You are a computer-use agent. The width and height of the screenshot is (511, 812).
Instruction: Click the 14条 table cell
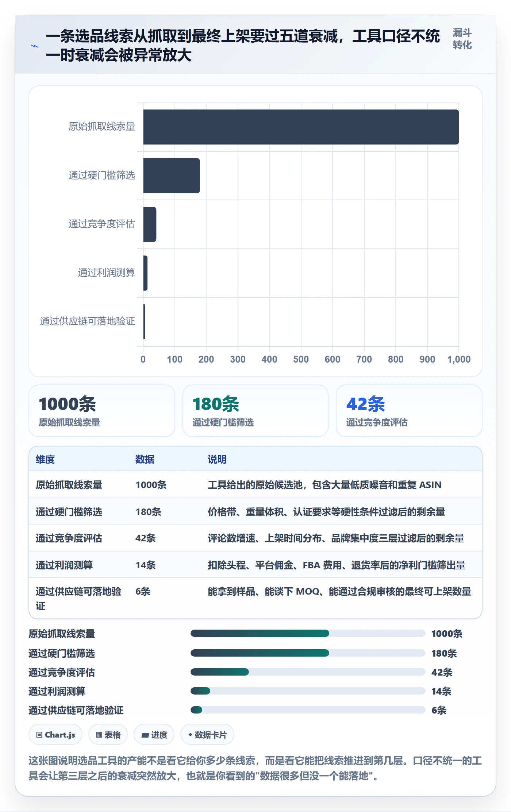coord(146,565)
